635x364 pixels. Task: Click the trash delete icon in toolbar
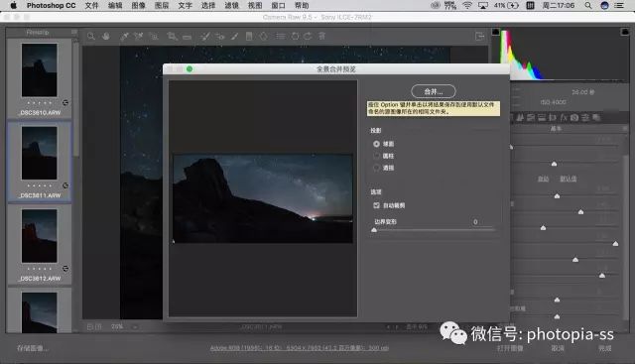pos(321,36)
